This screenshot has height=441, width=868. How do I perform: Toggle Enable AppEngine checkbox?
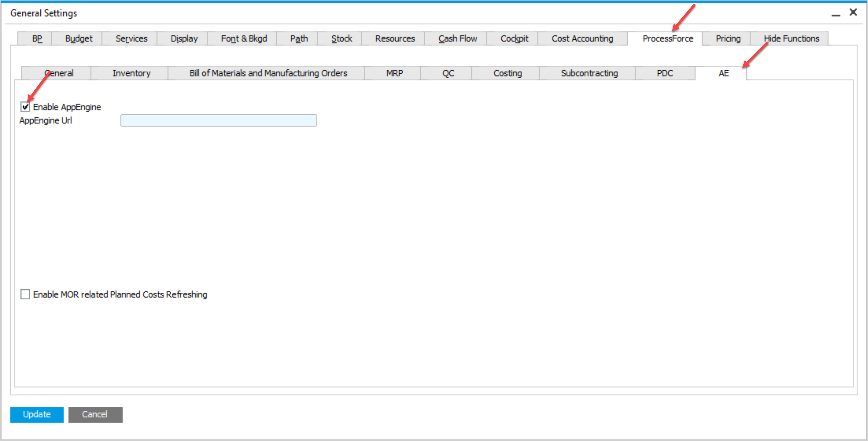pyautogui.click(x=25, y=107)
